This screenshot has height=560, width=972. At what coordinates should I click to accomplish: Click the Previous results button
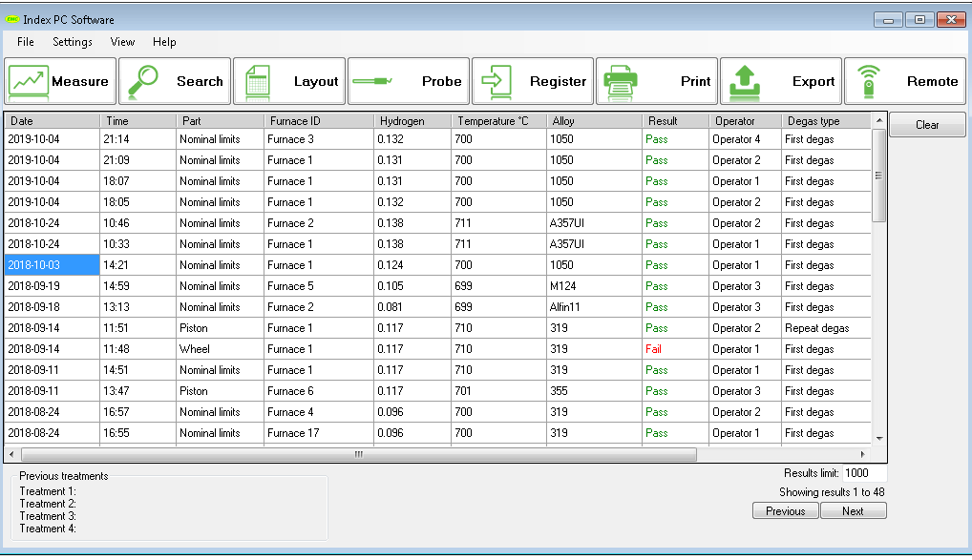pos(786,511)
